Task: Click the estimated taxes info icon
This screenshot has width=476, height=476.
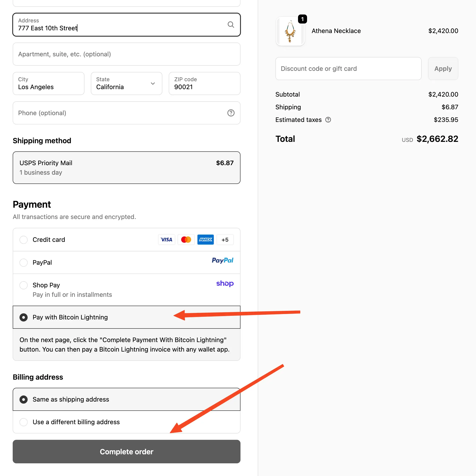Action: [x=328, y=120]
